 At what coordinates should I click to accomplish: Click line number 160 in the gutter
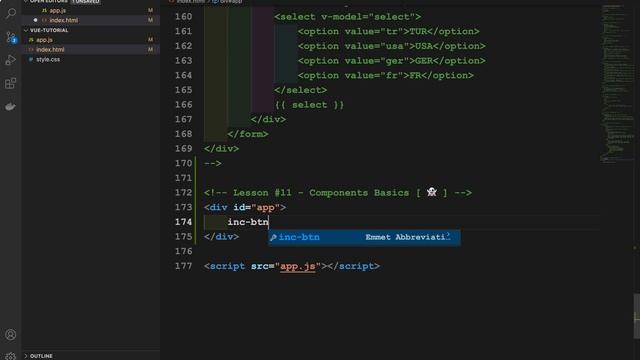(183, 17)
